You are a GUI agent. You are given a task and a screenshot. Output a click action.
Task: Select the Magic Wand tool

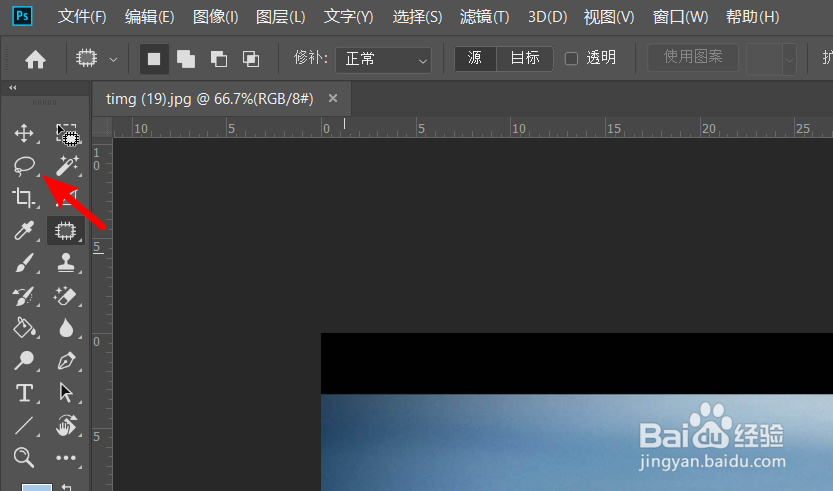coord(67,166)
